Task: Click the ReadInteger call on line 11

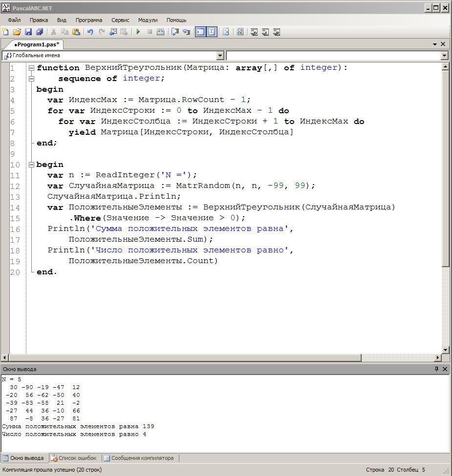Action: pos(125,175)
